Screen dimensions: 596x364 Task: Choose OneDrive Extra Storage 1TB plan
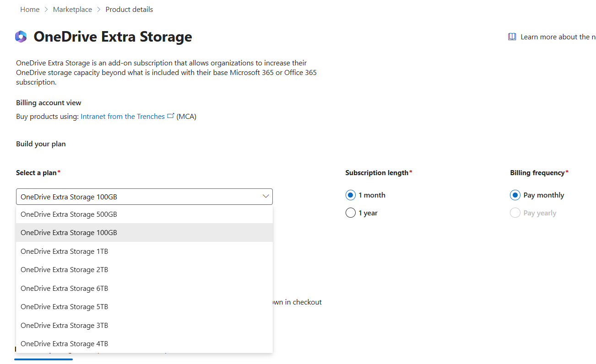click(144, 252)
